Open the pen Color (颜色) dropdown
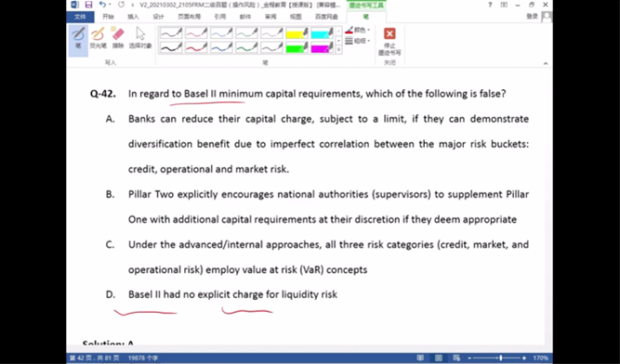 point(358,30)
